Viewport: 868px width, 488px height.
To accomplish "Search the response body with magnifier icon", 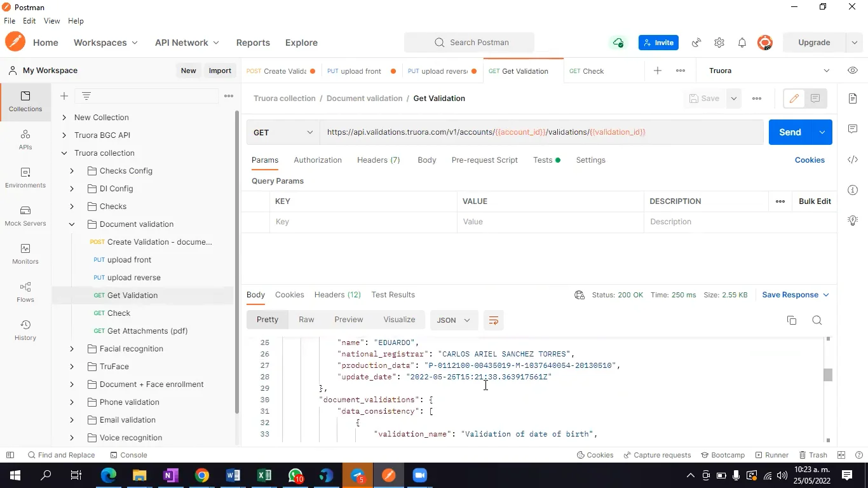I will (x=817, y=320).
